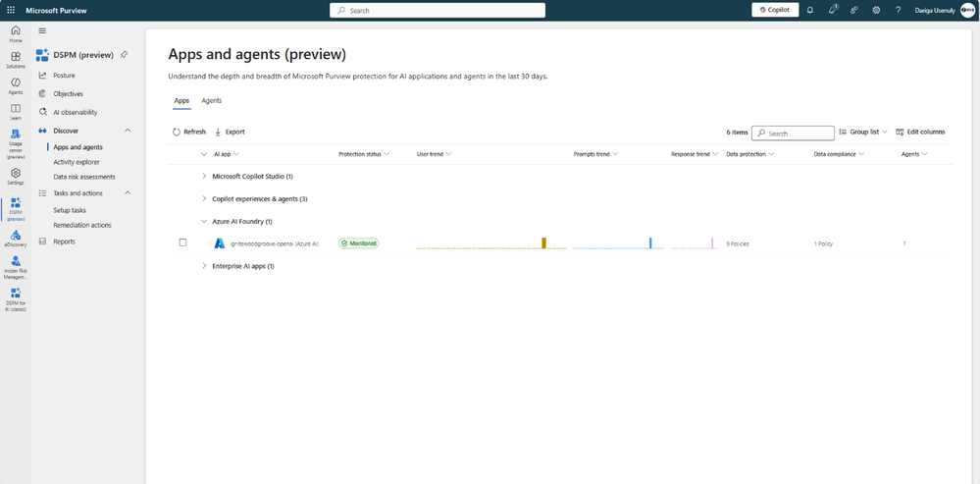Open ignitewoodgroove-openai (Azure AI) app
This screenshot has height=484, width=980.
pos(275,243)
